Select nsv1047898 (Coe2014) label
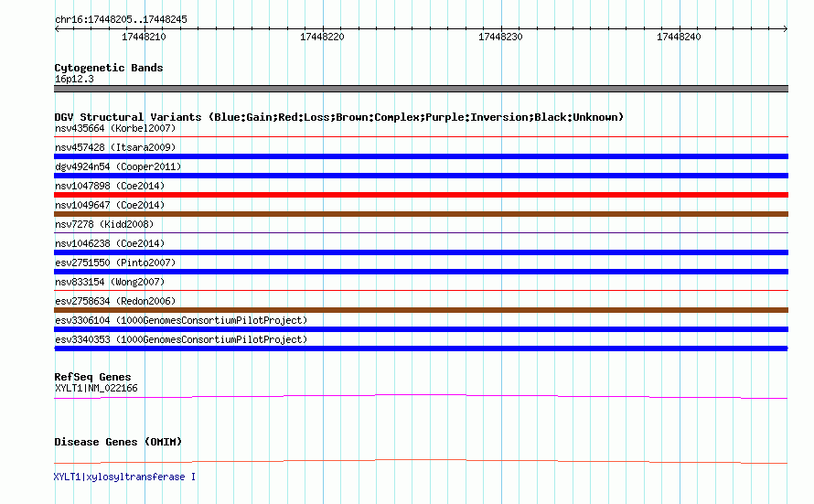814x504 pixels. pos(110,186)
